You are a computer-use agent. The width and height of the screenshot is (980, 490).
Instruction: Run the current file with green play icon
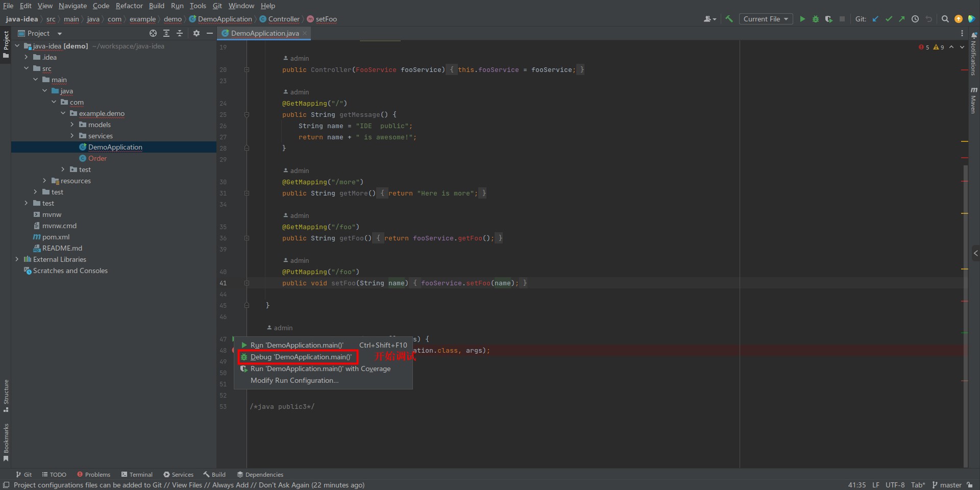802,19
